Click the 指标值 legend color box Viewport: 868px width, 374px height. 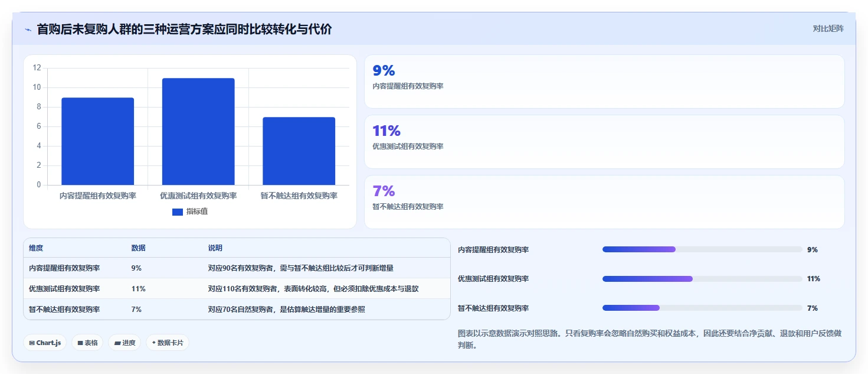click(x=178, y=212)
